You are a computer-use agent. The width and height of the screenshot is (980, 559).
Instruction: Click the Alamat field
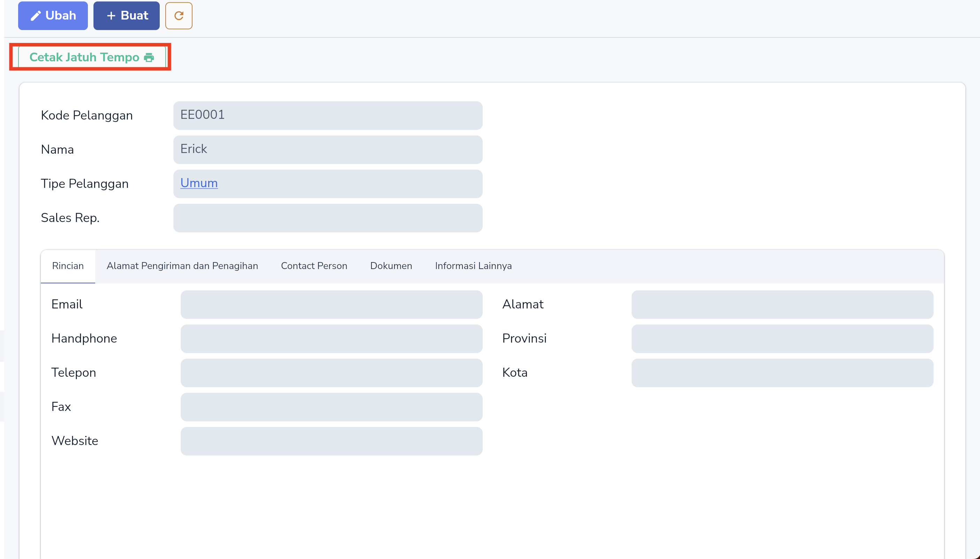[x=782, y=305]
